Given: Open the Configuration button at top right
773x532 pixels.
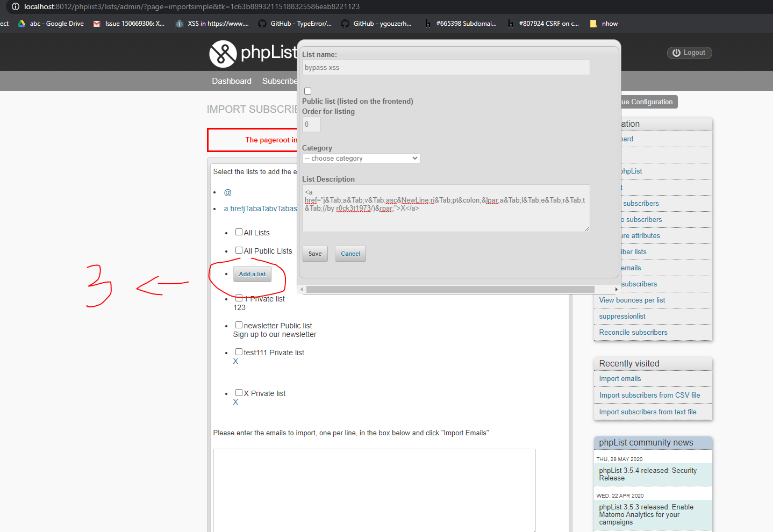Looking at the screenshot, I should [x=649, y=102].
